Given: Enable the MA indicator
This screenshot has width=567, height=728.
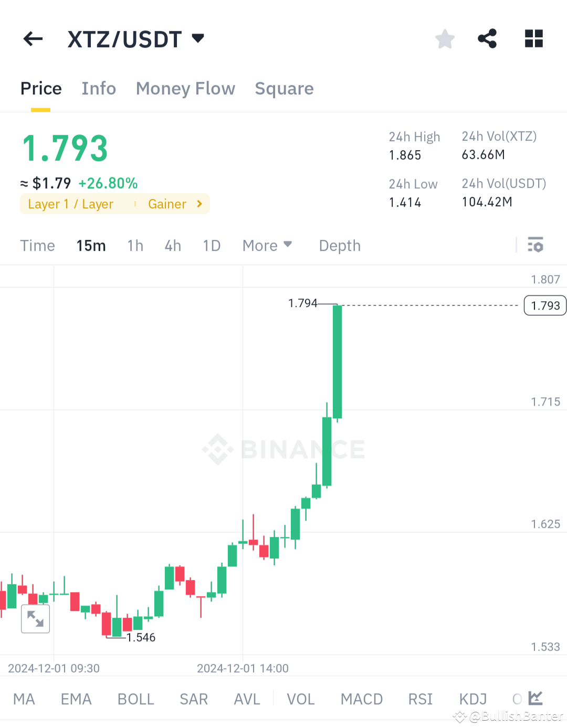Looking at the screenshot, I should click(24, 699).
